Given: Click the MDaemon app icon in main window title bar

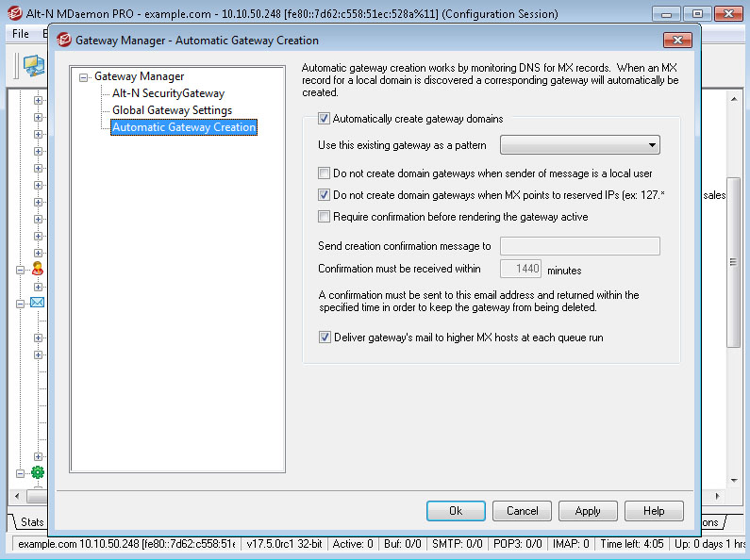Looking at the screenshot, I should [x=15, y=13].
